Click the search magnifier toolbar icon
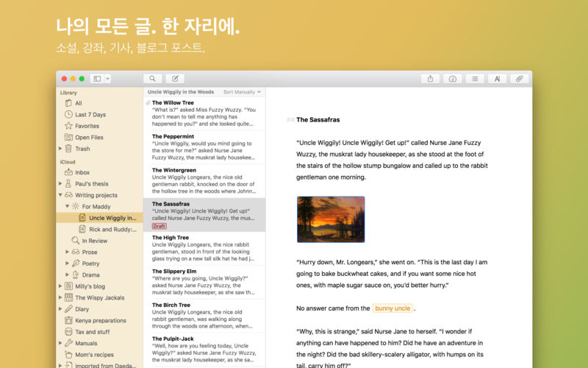Screen dimensions: 588x368 153,79
